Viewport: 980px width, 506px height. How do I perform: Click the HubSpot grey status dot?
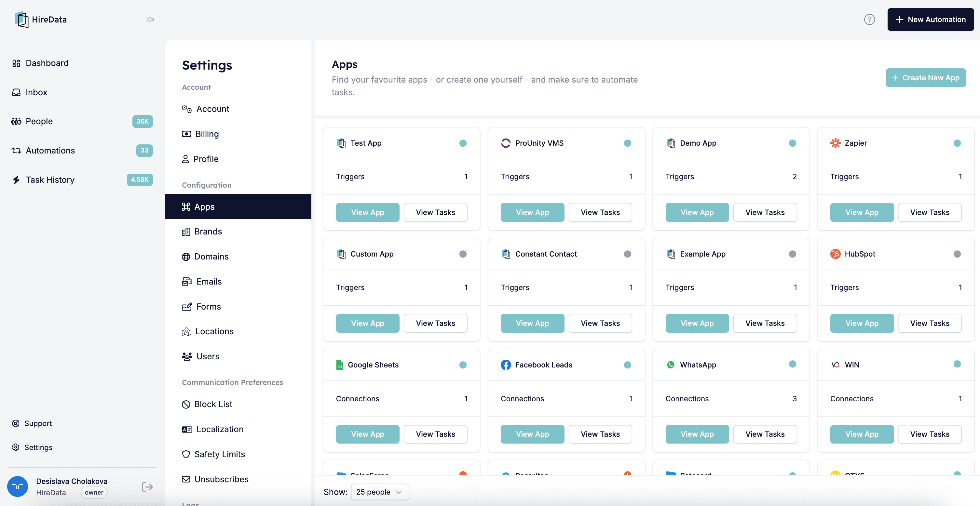coord(957,254)
